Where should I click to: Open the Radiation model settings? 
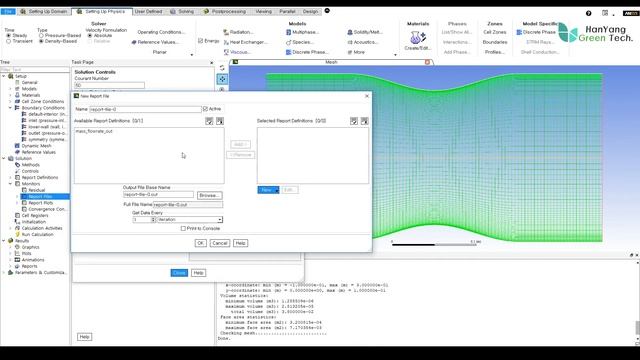tap(238, 32)
